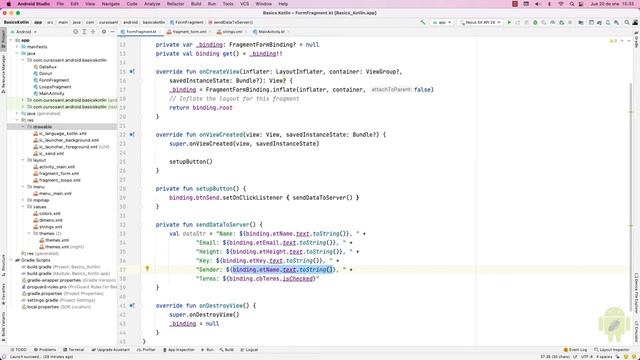Open the Build menu

tap(196, 4)
